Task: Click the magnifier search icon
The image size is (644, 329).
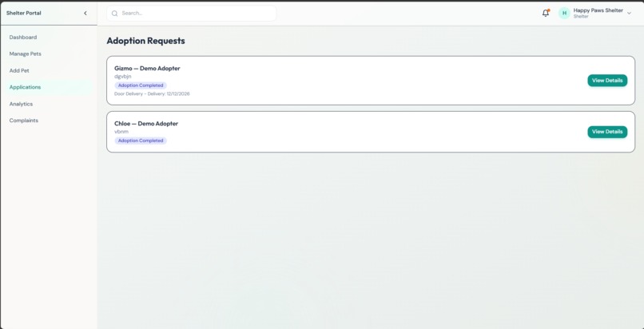Action: click(114, 13)
